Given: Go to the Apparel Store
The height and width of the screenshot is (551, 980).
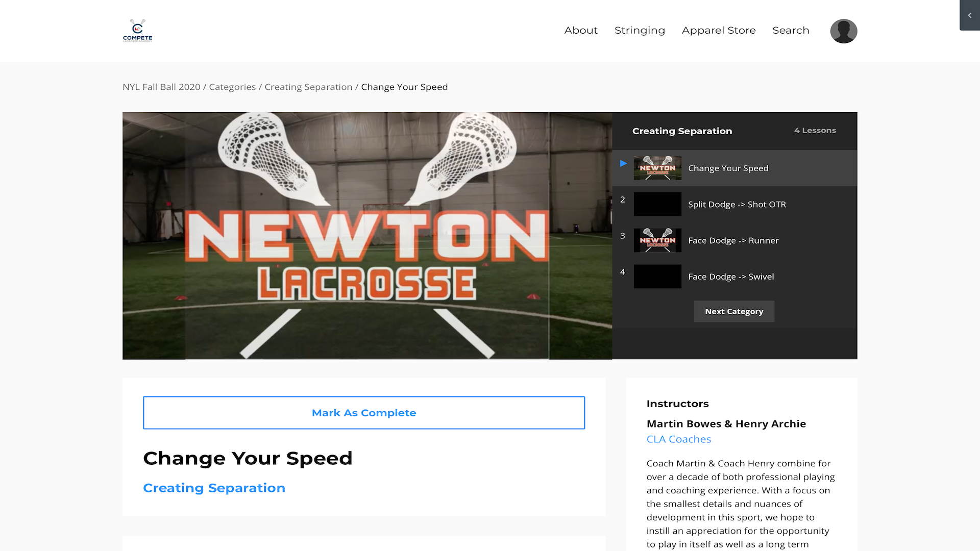Looking at the screenshot, I should [719, 31].
